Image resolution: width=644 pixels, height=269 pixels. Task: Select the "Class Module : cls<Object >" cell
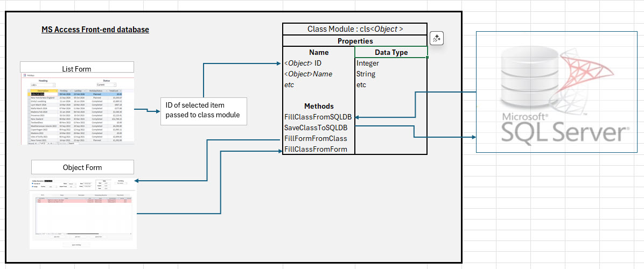pyautogui.click(x=355, y=29)
